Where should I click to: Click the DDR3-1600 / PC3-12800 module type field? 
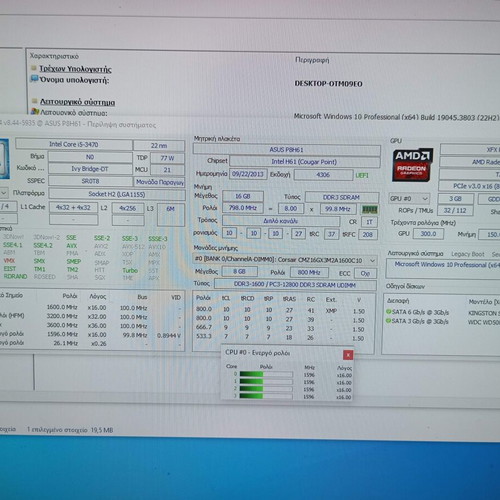(x=295, y=285)
